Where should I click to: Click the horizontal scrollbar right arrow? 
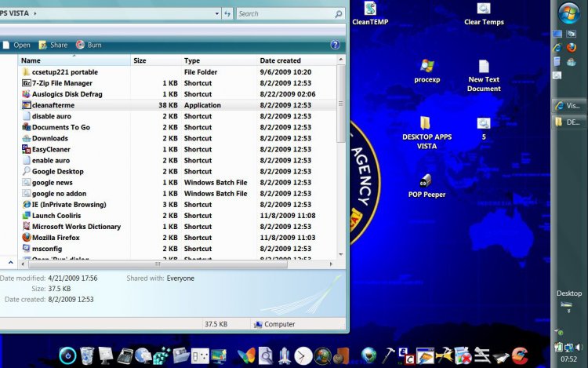click(331, 264)
